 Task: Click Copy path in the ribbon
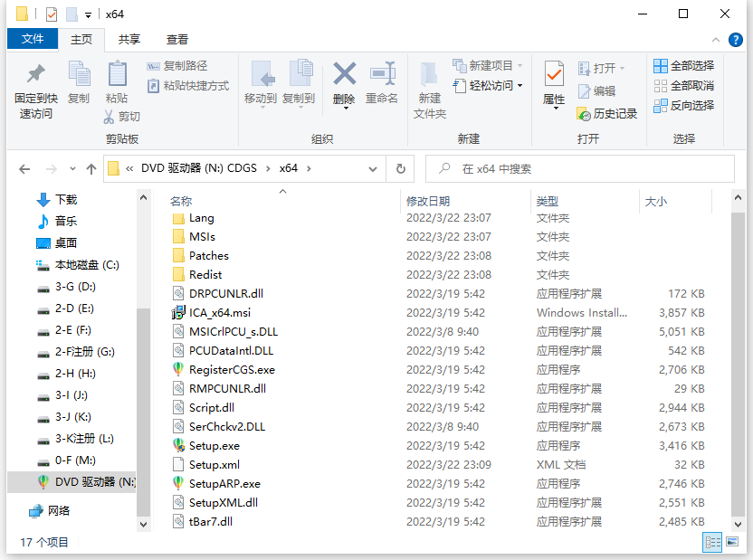[177, 66]
